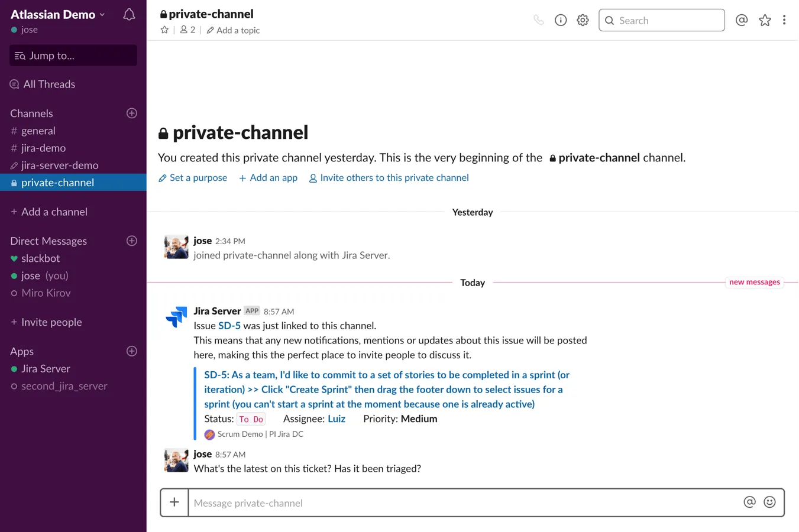Open the emoji picker in composer
The image size is (799, 532).
pyautogui.click(x=769, y=502)
